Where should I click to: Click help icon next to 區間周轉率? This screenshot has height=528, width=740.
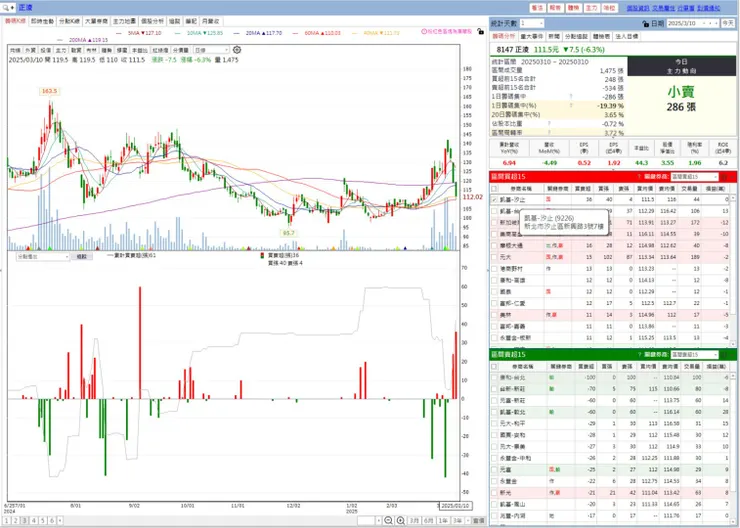(x=549, y=133)
